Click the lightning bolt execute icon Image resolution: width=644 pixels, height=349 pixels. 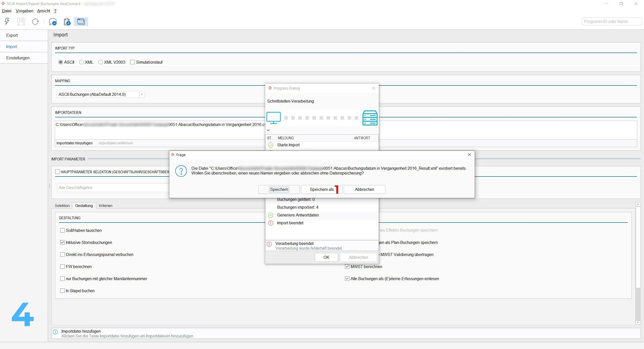7,22
